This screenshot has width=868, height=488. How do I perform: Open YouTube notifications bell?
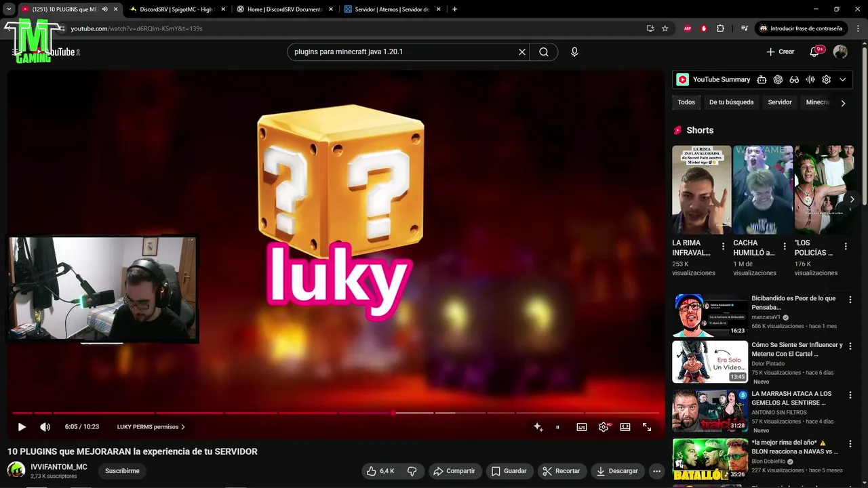(814, 52)
